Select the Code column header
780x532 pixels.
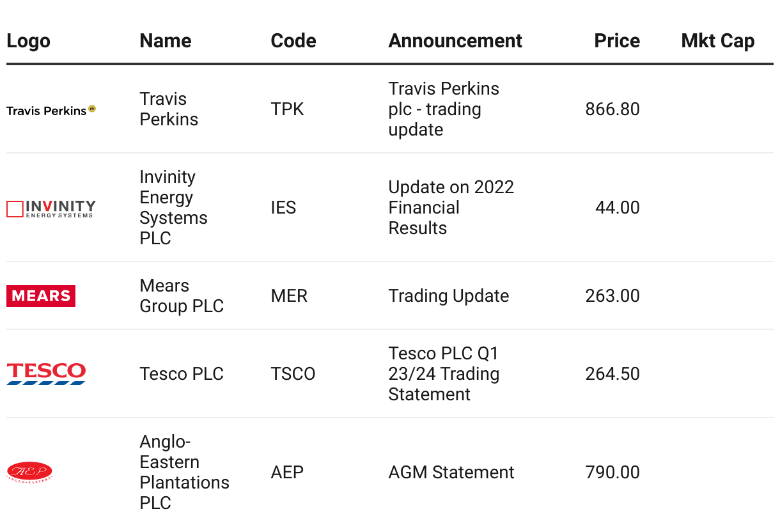click(293, 41)
